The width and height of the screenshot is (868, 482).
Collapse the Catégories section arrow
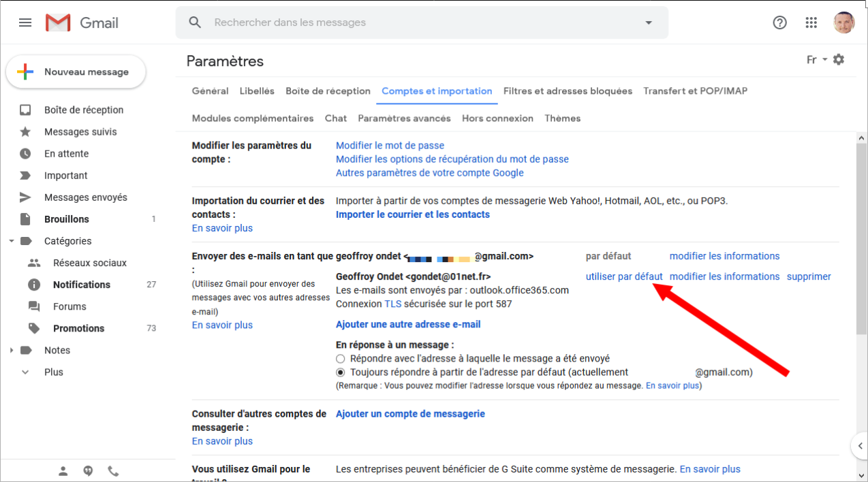click(12, 241)
